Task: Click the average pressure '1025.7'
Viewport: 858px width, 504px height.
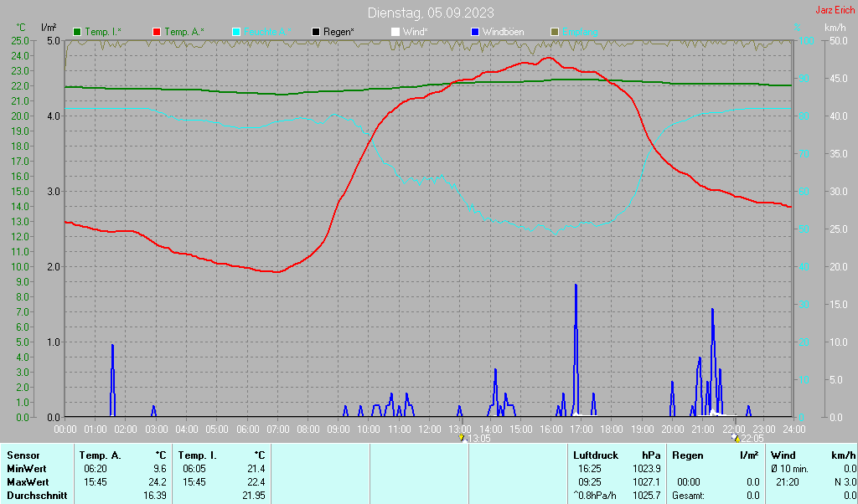Action: pos(647,496)
